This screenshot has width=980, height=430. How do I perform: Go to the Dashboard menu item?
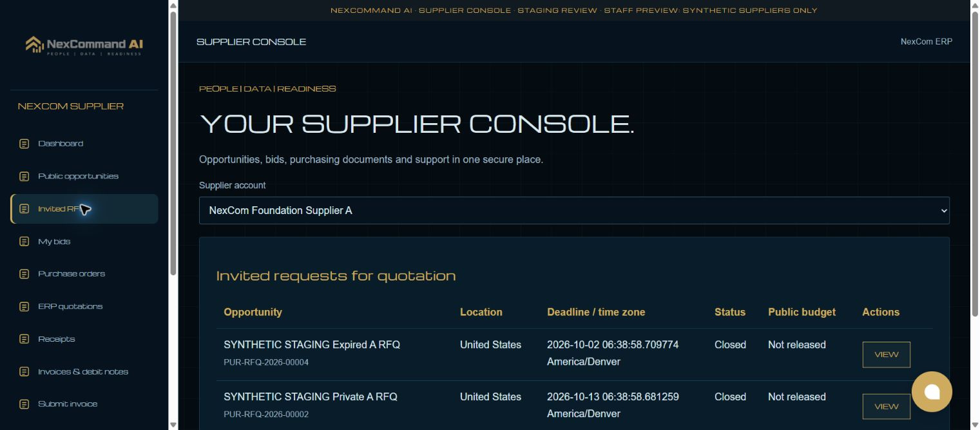tap(84, 144)
